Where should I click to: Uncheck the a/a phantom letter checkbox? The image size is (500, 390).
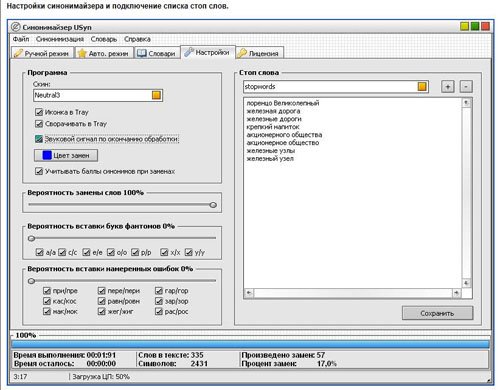[x=40, y=252]
